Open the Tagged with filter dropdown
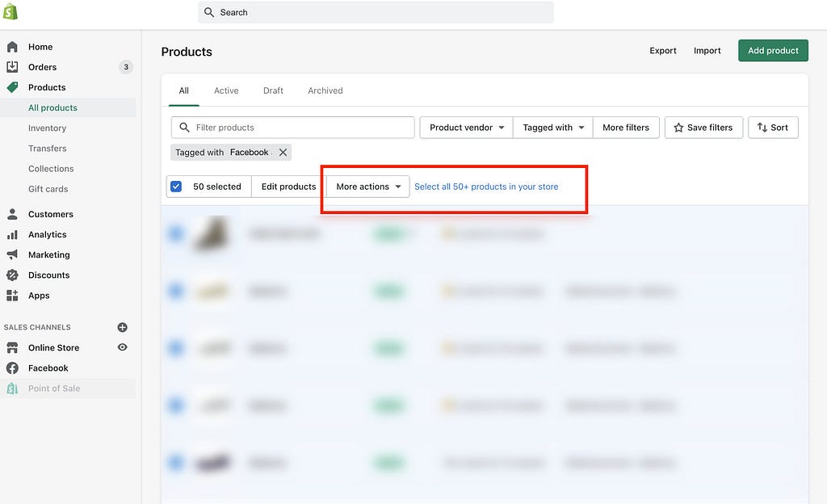827x504 pixels. click(x=552, y=128)
